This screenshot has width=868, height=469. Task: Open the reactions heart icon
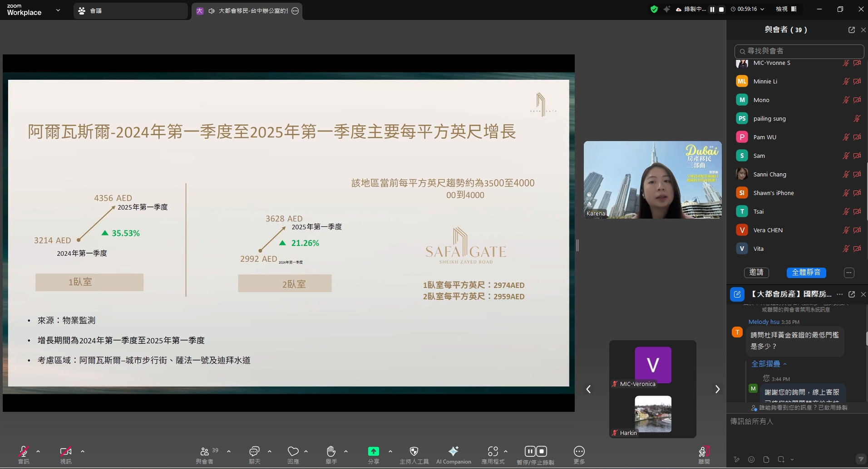click(293, 451)
